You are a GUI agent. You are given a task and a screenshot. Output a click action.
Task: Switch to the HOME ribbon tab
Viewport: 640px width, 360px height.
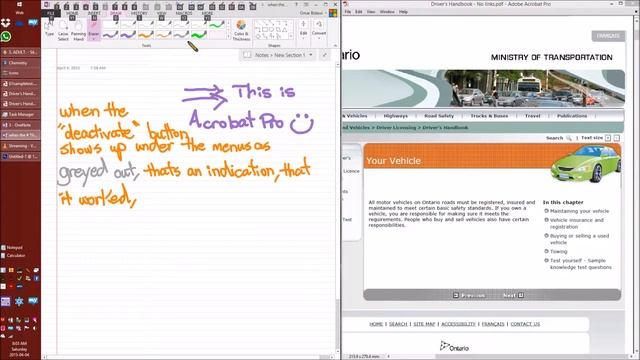pos(72,13)
